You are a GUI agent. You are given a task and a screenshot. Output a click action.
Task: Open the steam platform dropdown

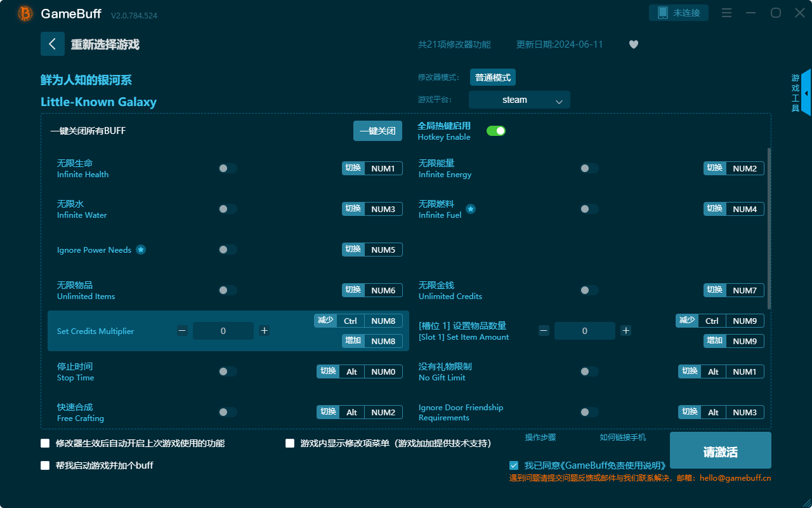[x=520, y=100]
